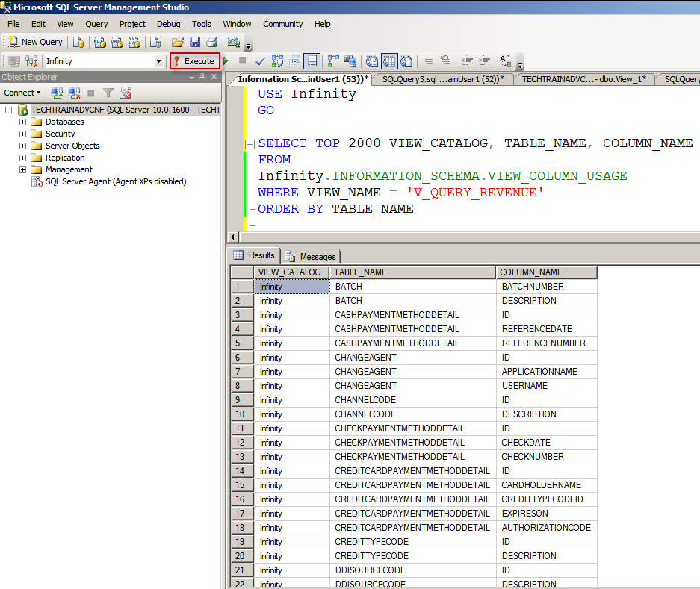Toggle Include Client Statistics

[x=350, y=61]
